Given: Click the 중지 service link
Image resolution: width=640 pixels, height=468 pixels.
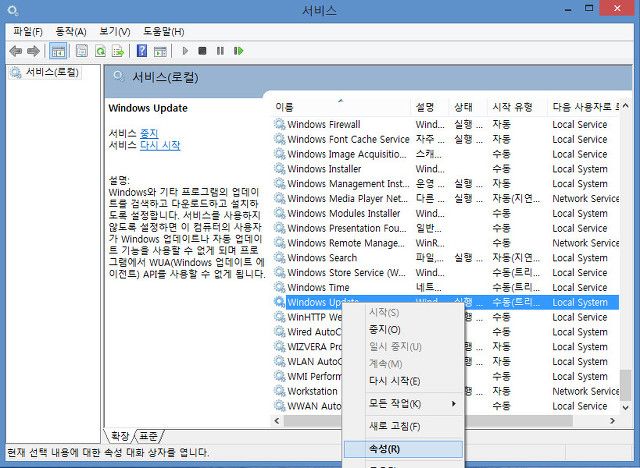Looking at the screenshot, I should click(x=149, y=133).
